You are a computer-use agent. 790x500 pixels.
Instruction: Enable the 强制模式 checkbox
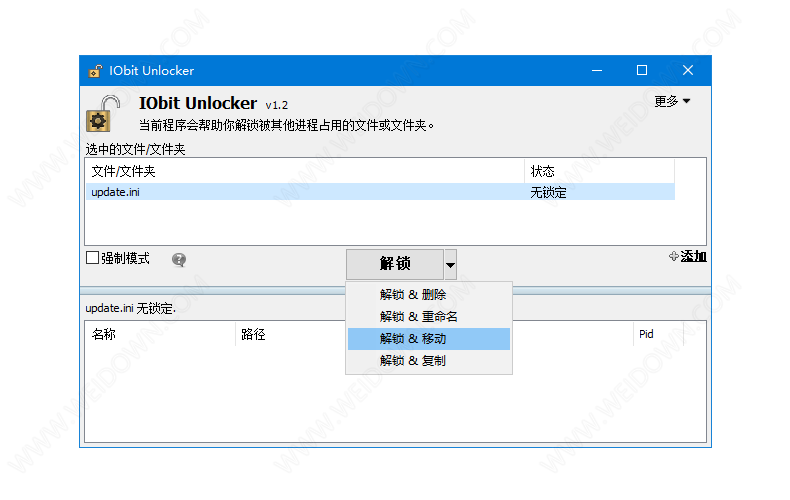point(92,258)
